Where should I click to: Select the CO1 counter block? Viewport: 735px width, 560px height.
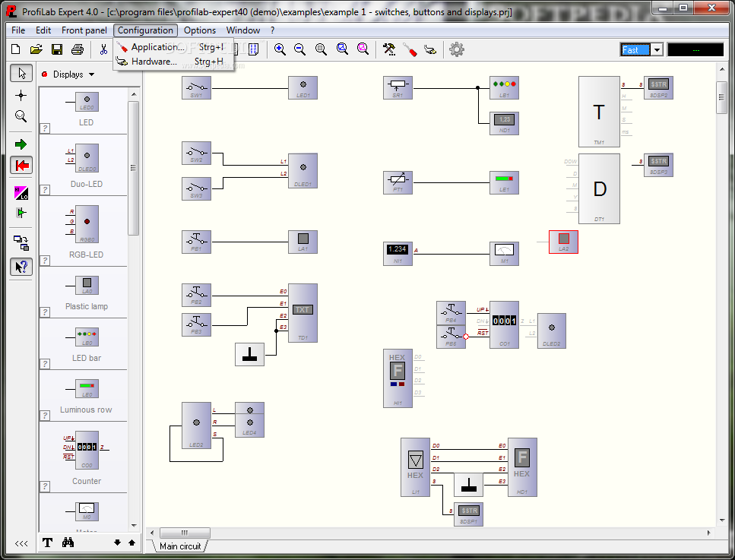point(505,324)
